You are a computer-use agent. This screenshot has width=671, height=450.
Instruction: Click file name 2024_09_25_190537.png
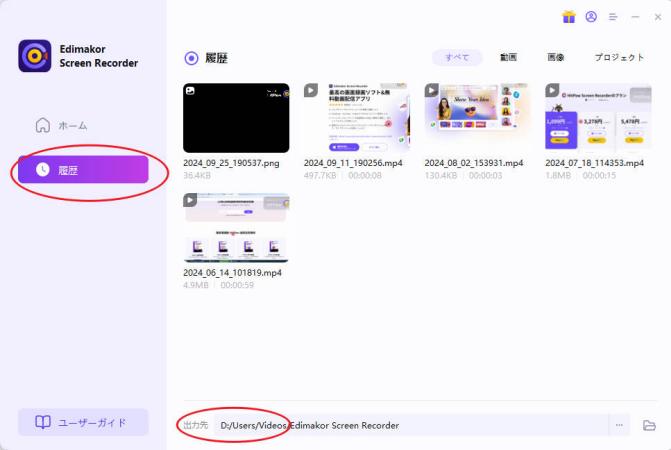point(231,163)
